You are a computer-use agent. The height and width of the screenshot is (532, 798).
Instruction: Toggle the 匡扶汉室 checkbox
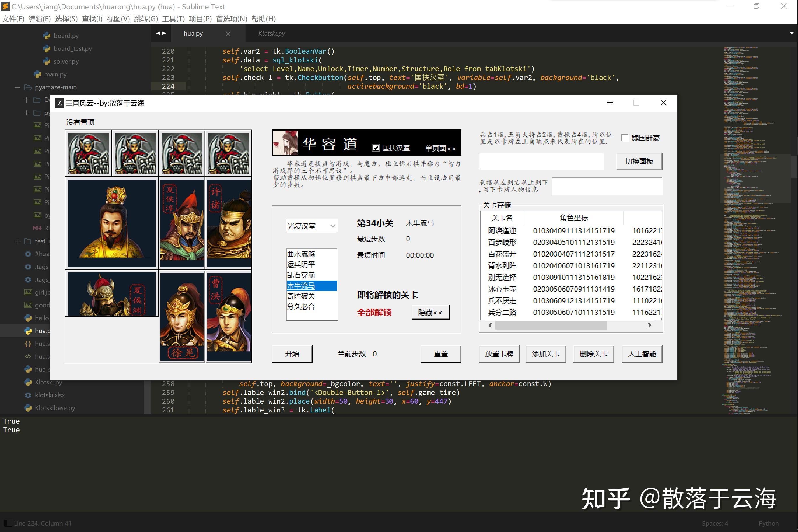(376, 148)
